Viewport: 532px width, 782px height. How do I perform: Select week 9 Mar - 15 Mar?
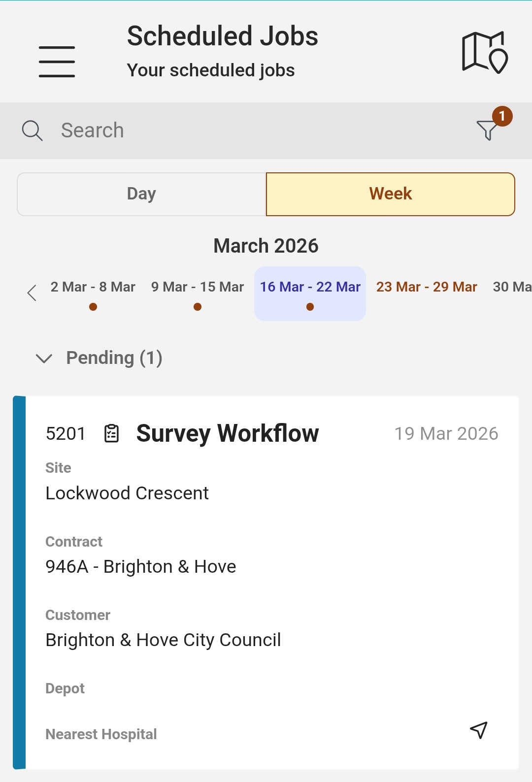click(198, 287)
